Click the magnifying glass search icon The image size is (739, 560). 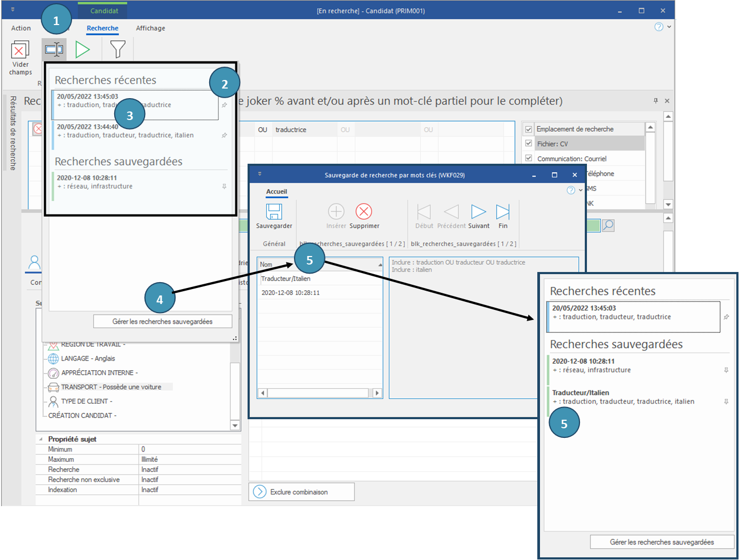pos(608,226)
